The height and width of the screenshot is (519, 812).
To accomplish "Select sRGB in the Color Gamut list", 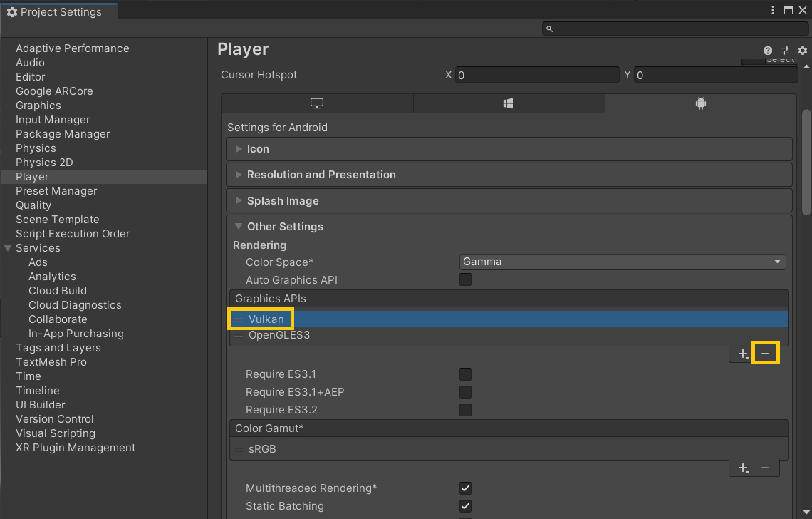I will point(509,449).
